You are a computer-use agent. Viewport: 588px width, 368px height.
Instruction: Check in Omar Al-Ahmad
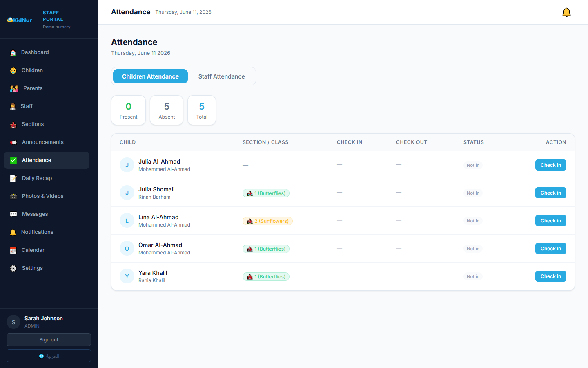point(550,249)
